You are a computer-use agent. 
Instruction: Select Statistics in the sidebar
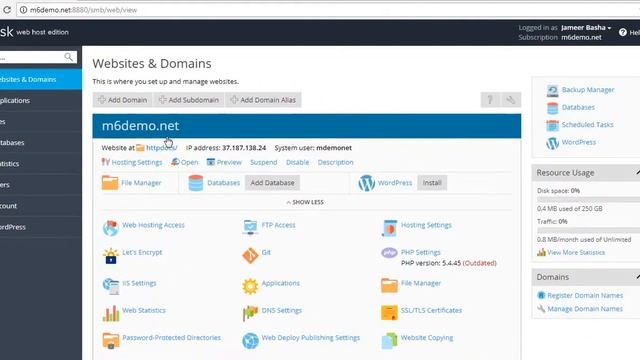click(x=41, y=164)
